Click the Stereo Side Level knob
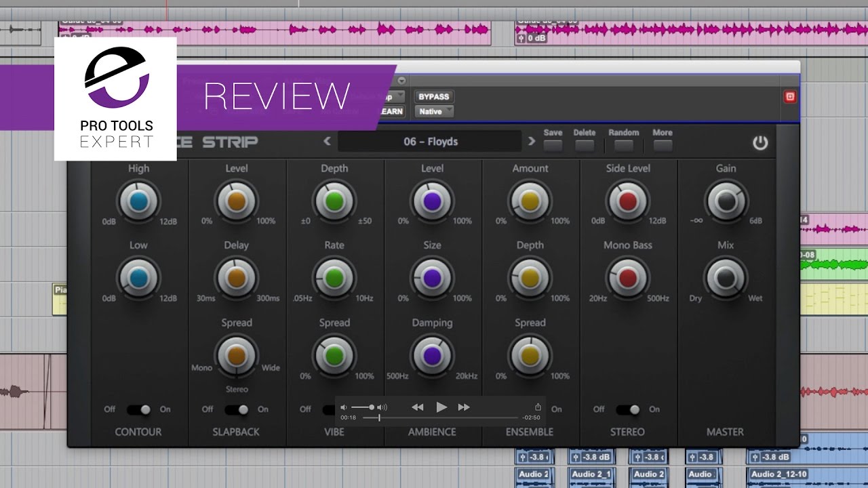Screen dimensions: 868x488 [x=627, y=201]
